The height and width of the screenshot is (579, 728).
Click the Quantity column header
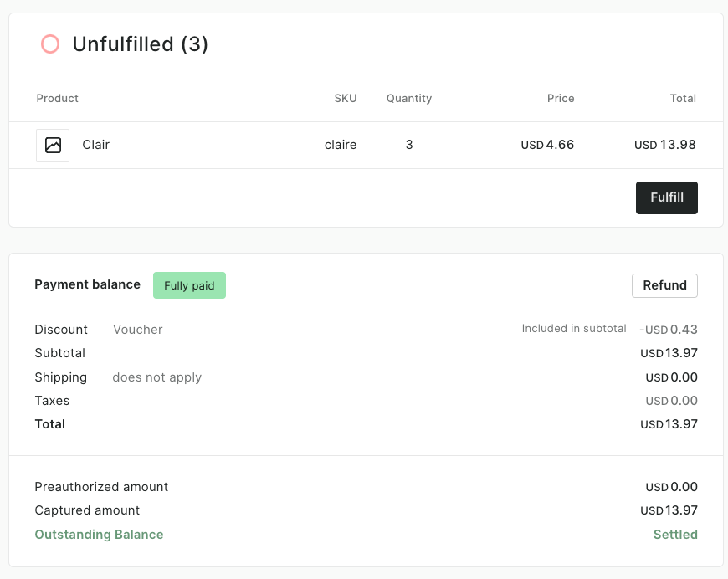pyautogui.click(x=408, y=98)
